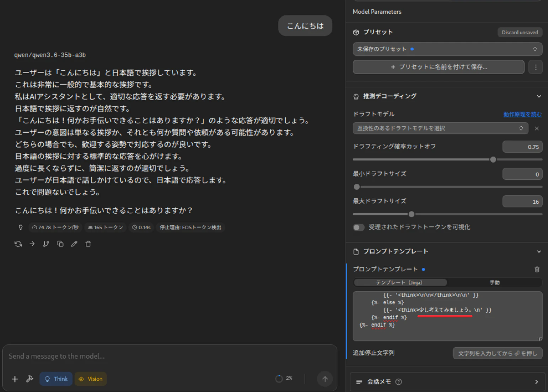The height and width of the screenshot is (392, 548).
Task: Click the Send a message to the model input
Action: coord(169,356)
